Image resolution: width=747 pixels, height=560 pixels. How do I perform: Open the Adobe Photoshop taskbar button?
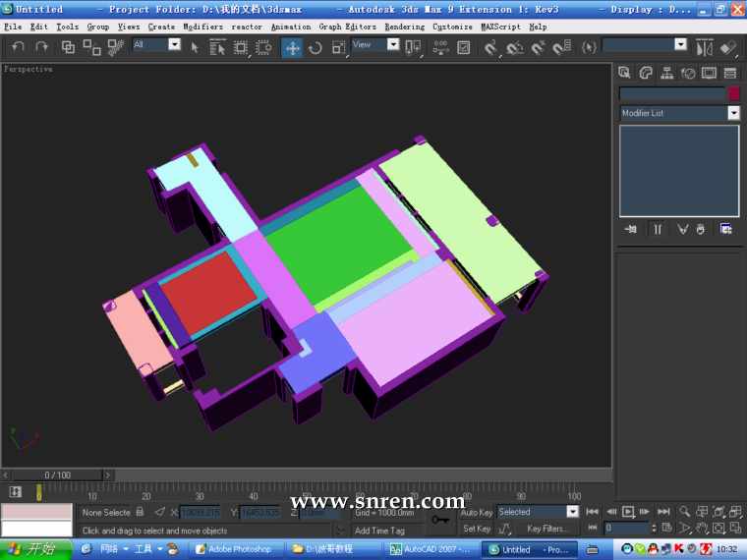[234, 549]
